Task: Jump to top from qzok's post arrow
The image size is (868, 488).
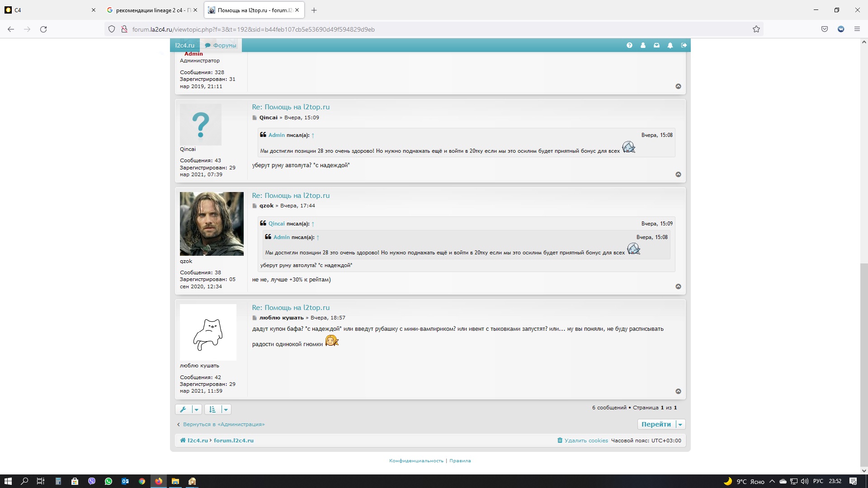Action: point(678,286)
